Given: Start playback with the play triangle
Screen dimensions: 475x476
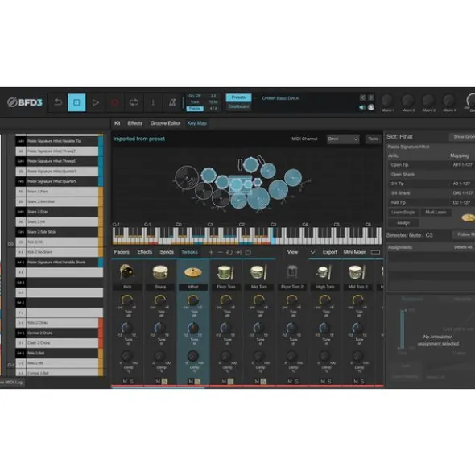Looking at the screenshot, I should pyautogui.click(x=96, y=102).
